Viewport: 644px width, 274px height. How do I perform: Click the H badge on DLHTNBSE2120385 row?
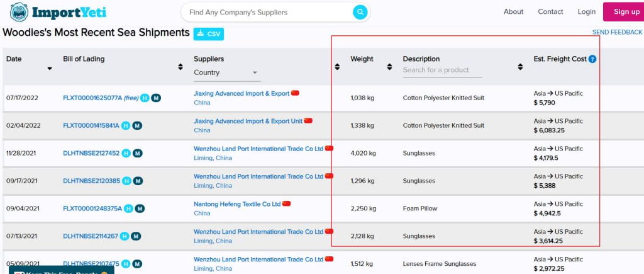[x=126, y=181]
